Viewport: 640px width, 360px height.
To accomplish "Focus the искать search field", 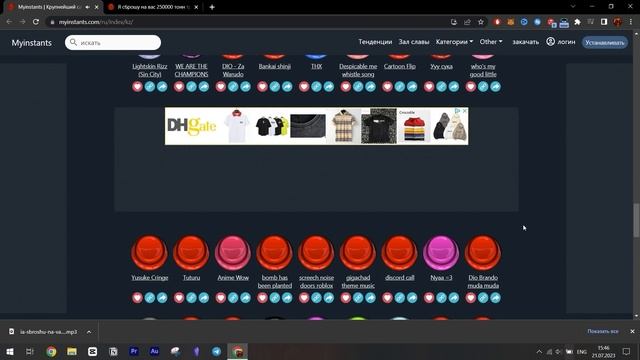I will pyautogui.click(x=113, y=42).
